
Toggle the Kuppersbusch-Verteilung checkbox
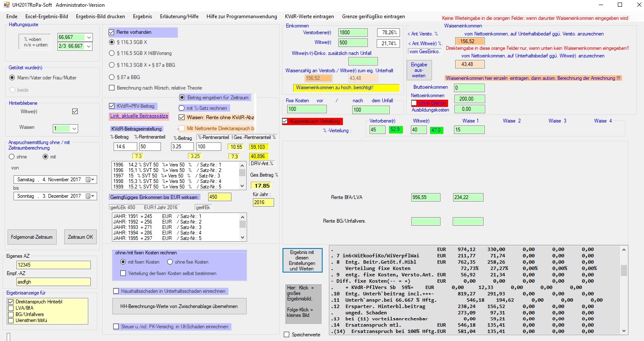[285, 121]
